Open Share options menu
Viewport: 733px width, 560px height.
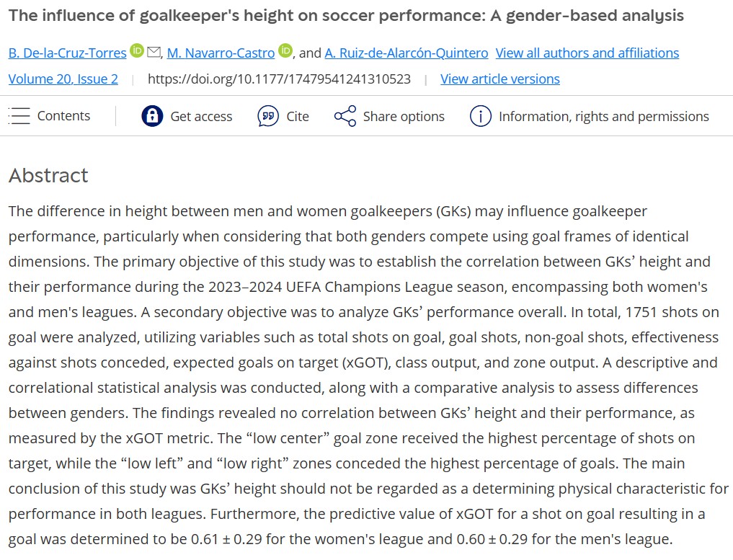[x=389, y=116]
